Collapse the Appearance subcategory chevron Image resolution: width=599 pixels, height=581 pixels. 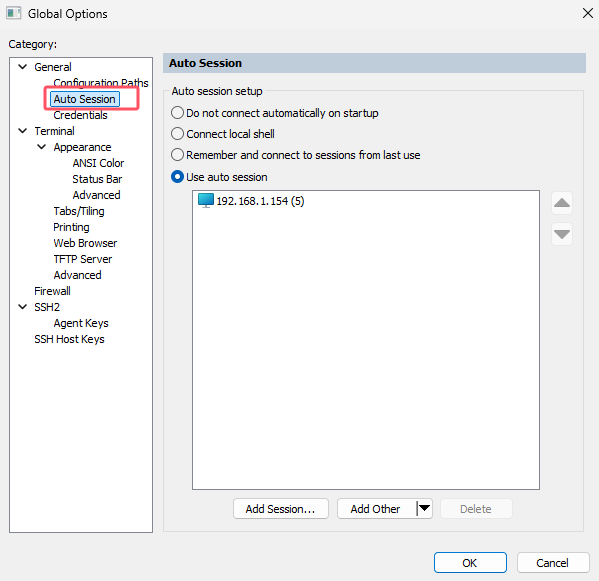tap(42, 147)
